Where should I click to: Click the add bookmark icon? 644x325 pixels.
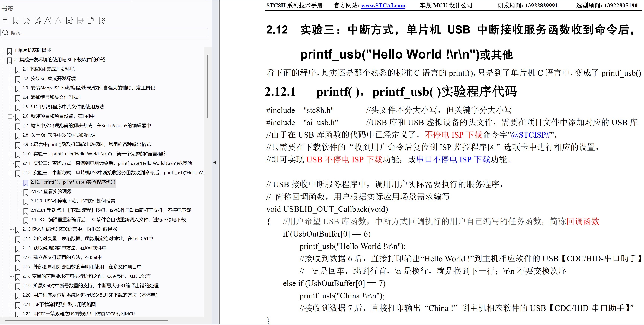pos(16,21)
